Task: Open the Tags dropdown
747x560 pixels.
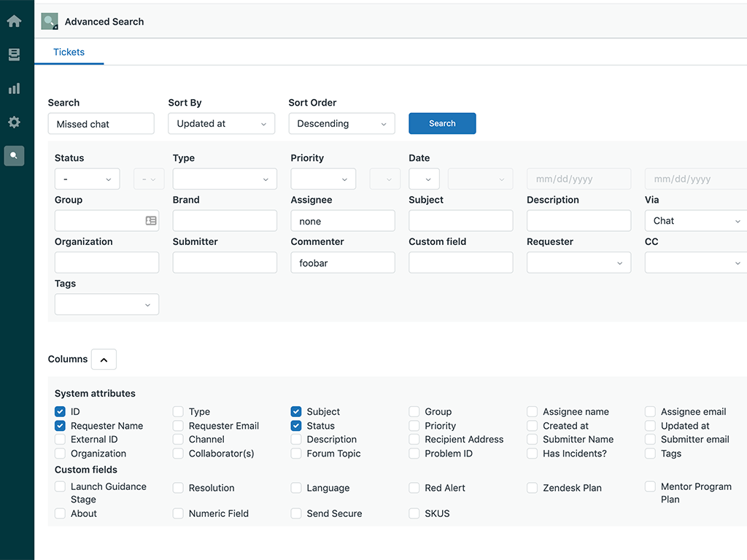Action: pos(107,305)
